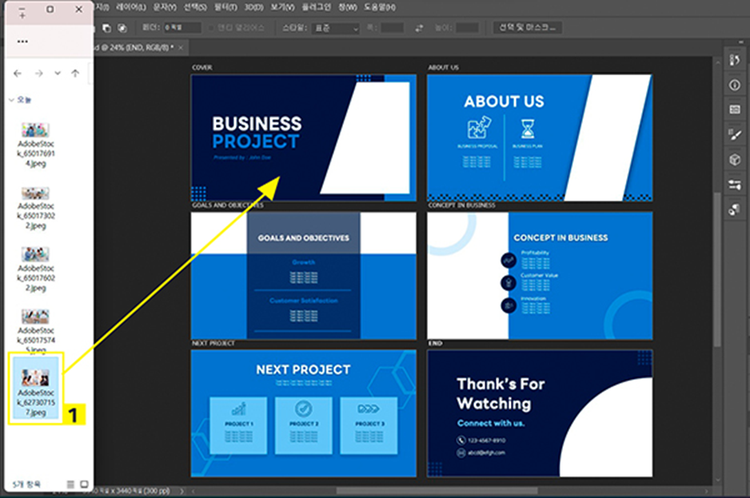Click the height input field in options bar
The image size is (750, 498).
pos(467,28)
